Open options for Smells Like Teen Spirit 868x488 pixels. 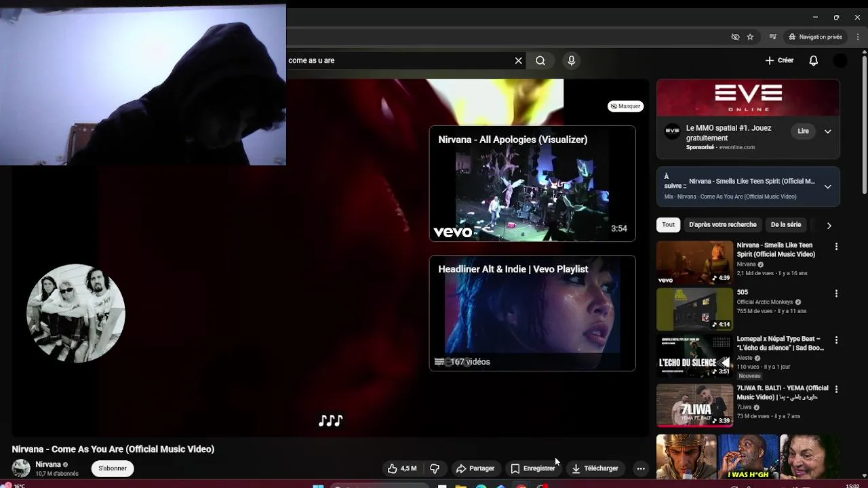pos(836,247)
